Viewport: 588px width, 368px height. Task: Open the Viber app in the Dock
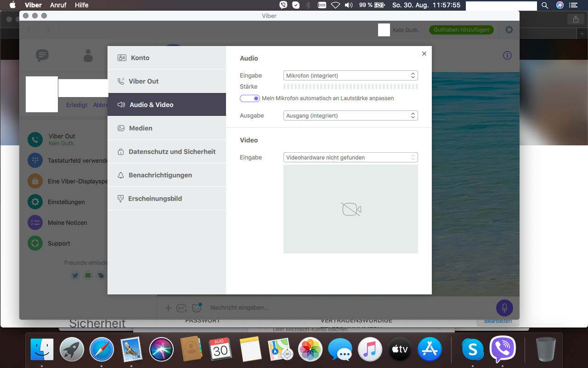(x=503, y=350)
